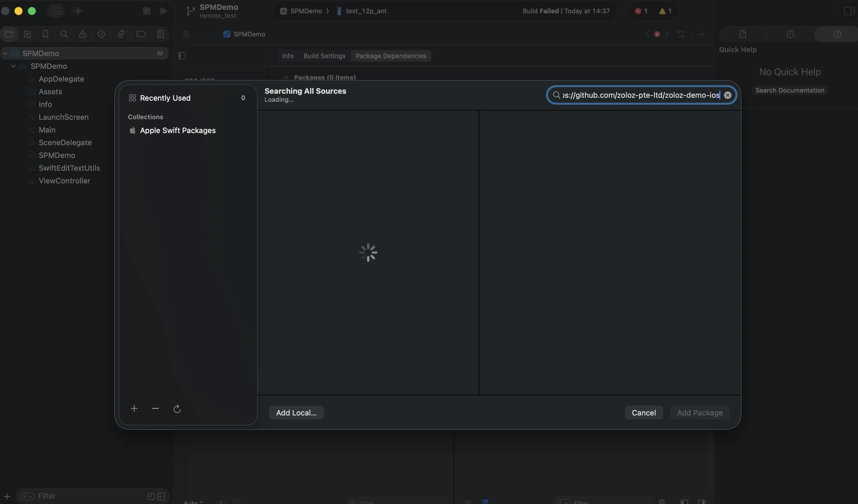Switch to the Build Settings tab
858x504 pixels.
tap(324, 56)
